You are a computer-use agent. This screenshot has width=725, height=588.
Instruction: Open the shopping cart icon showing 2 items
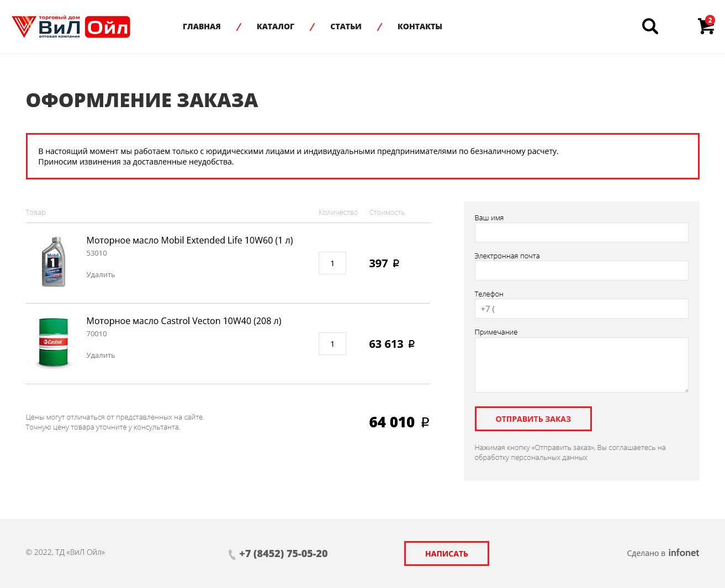click(x=706, y=26)
